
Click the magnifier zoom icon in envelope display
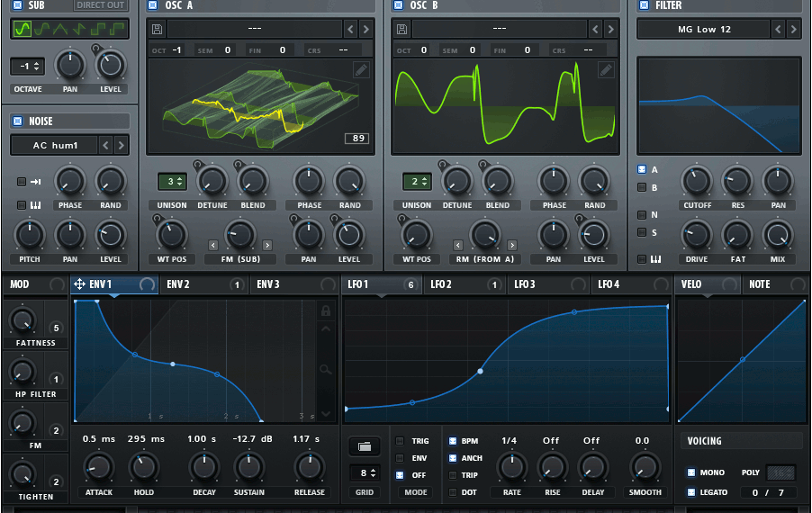(328, 369)
